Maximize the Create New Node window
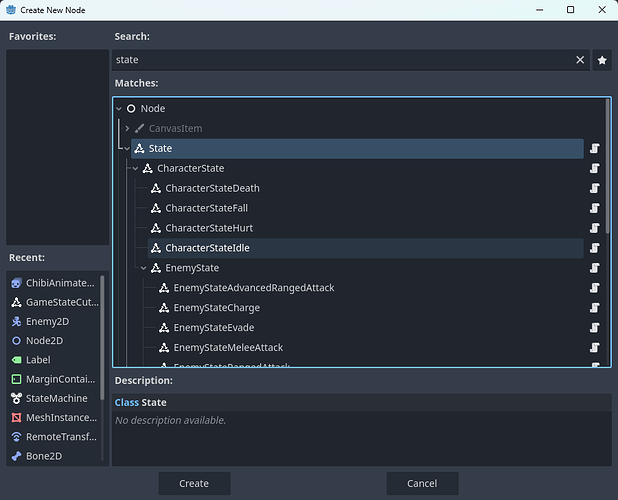 570,10
